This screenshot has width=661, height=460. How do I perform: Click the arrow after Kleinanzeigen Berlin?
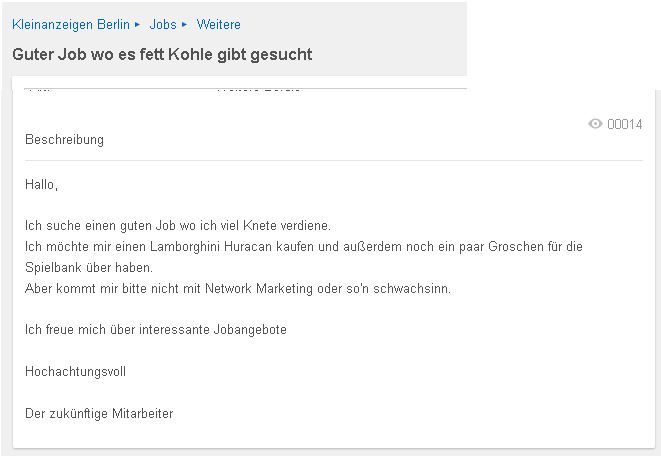tap(137, 24)
